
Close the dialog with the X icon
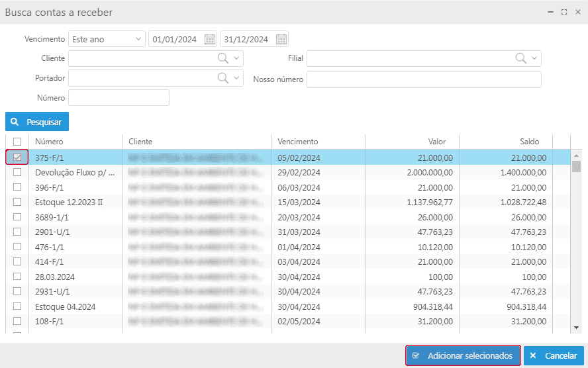pos(577,12)
